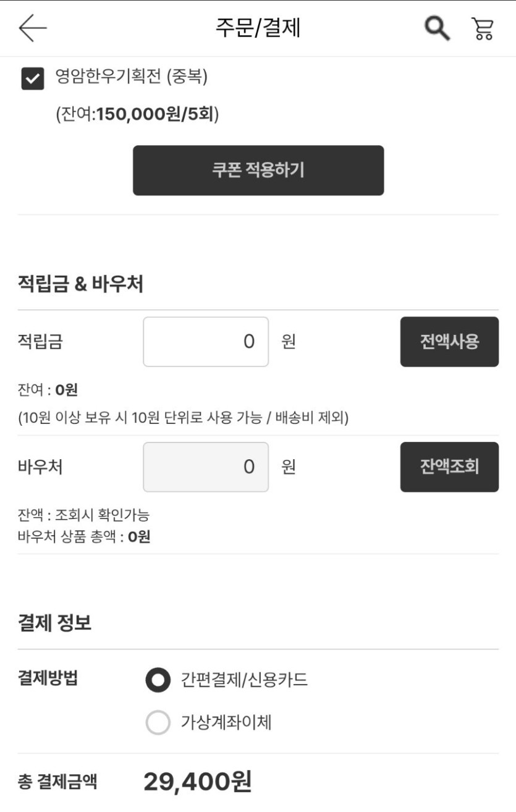Click the 바우처 amount input field

[x=206, y=467]
